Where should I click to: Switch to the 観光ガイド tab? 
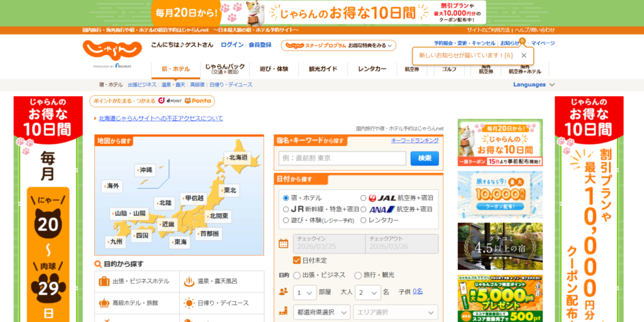[x=323, y=69]
